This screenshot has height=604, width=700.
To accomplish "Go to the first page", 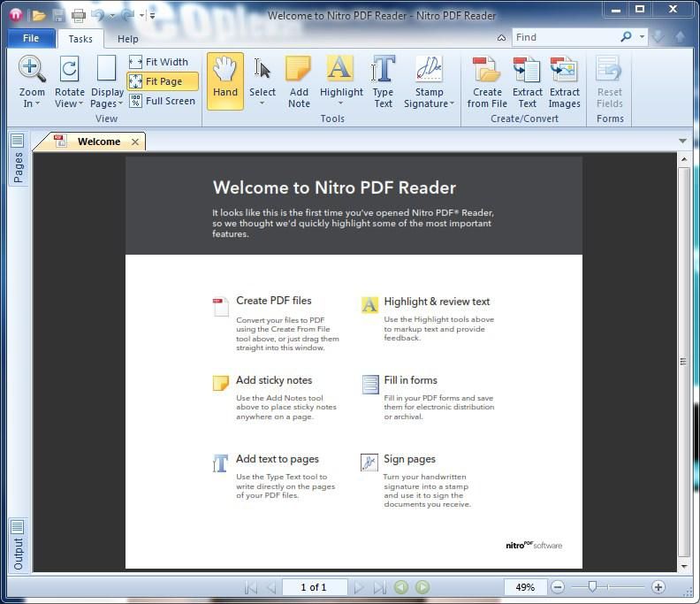I will (x=251, y=587).
